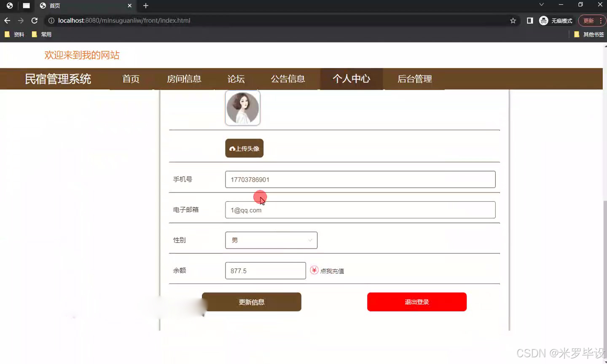Click the cloud icon on 上传头像 button

pos(232,148)
